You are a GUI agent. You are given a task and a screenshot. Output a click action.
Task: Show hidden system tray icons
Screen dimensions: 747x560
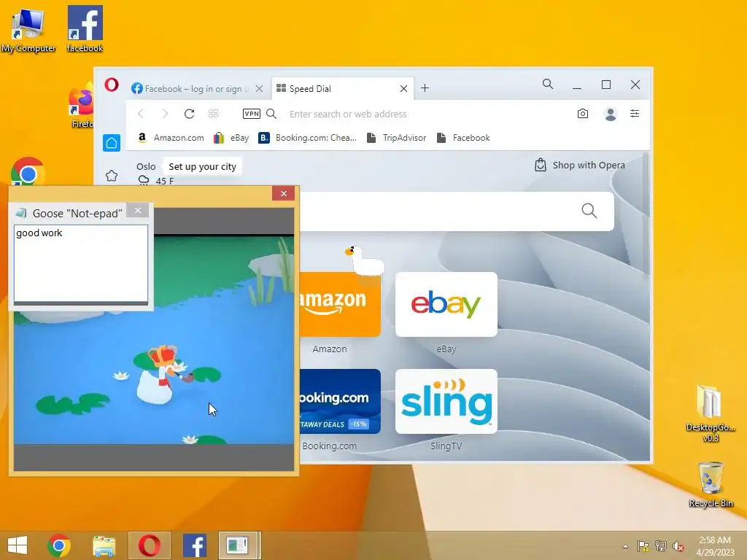point(625,546)
